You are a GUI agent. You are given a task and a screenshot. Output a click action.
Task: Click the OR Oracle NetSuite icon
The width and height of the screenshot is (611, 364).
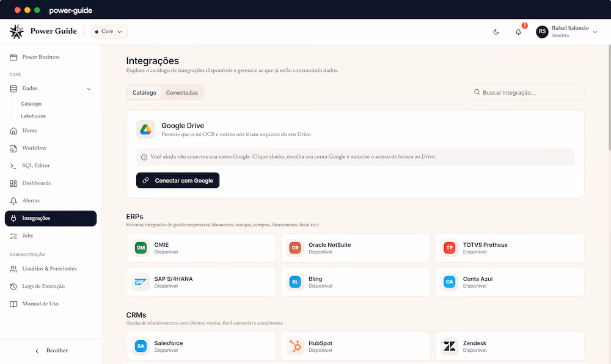(295, 248)
